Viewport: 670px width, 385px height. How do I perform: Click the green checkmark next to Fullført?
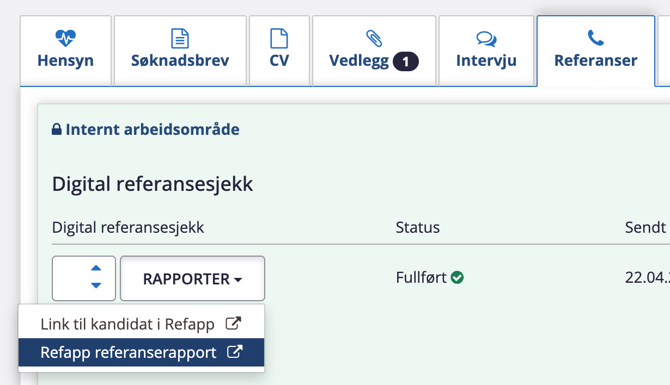pyautogui.click(x=457, y=277)
